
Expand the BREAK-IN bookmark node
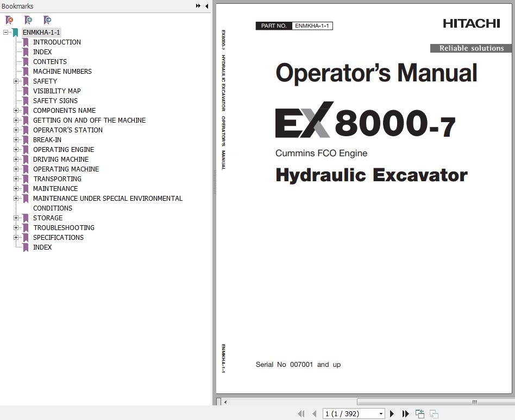(16, 140)
